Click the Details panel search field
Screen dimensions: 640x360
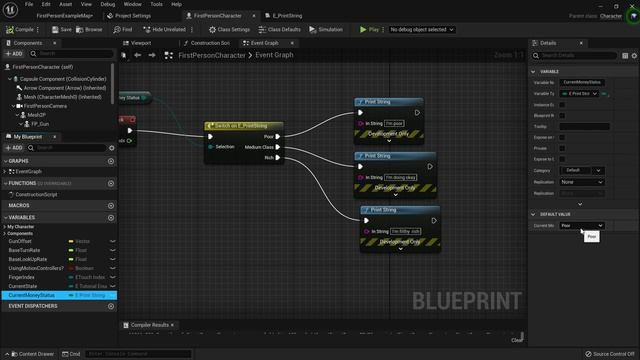tap(574, 56)
